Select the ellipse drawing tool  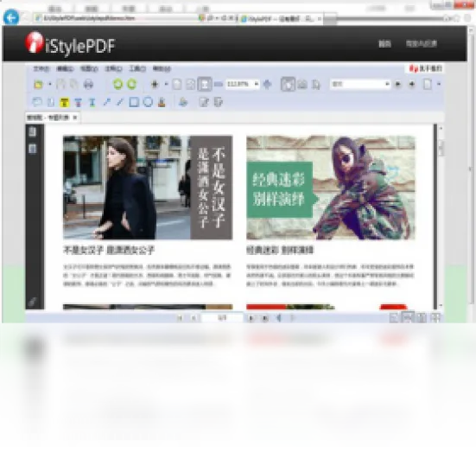click(148, 102)
